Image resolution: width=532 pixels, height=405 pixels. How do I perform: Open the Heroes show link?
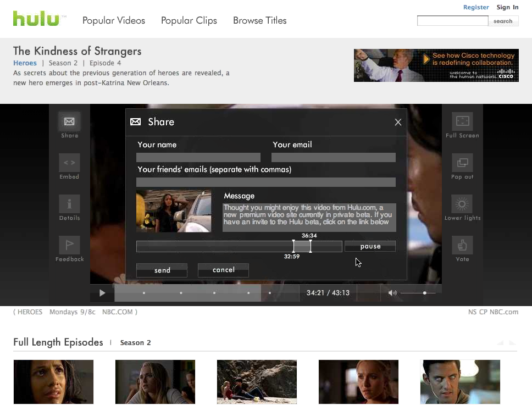coord(25,63)
